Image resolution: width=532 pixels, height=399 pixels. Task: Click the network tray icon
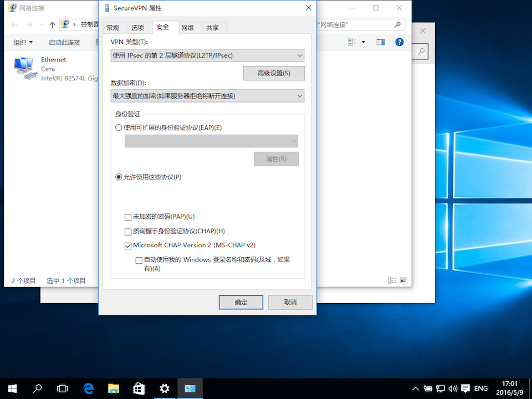(x=441, y=389)
